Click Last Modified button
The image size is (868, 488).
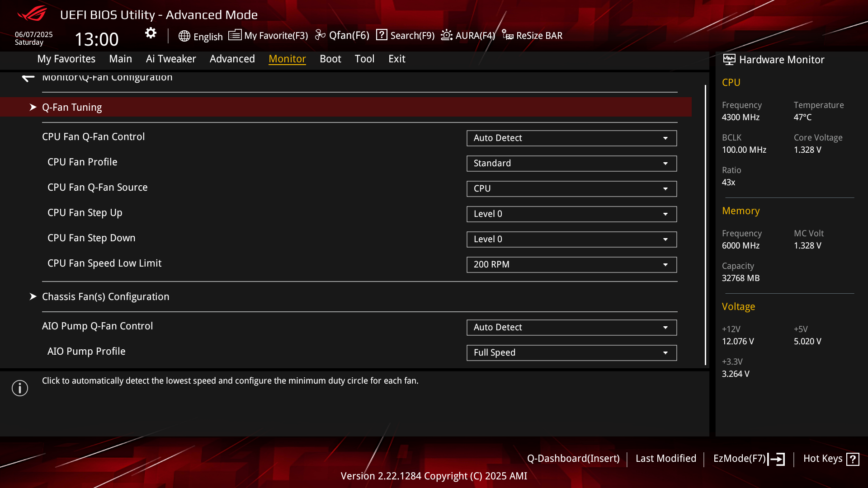pos(665,459)
